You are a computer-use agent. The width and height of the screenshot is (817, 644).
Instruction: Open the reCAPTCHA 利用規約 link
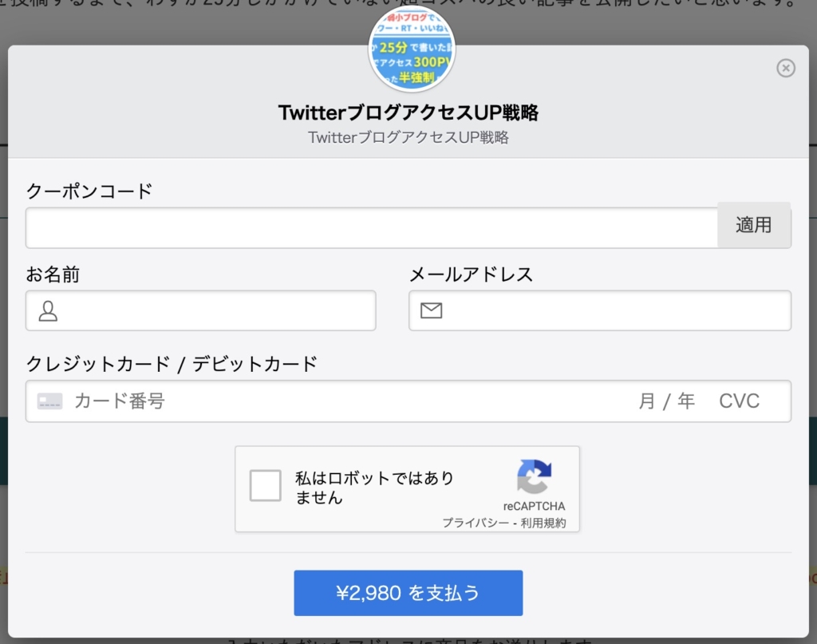point(543,523)
